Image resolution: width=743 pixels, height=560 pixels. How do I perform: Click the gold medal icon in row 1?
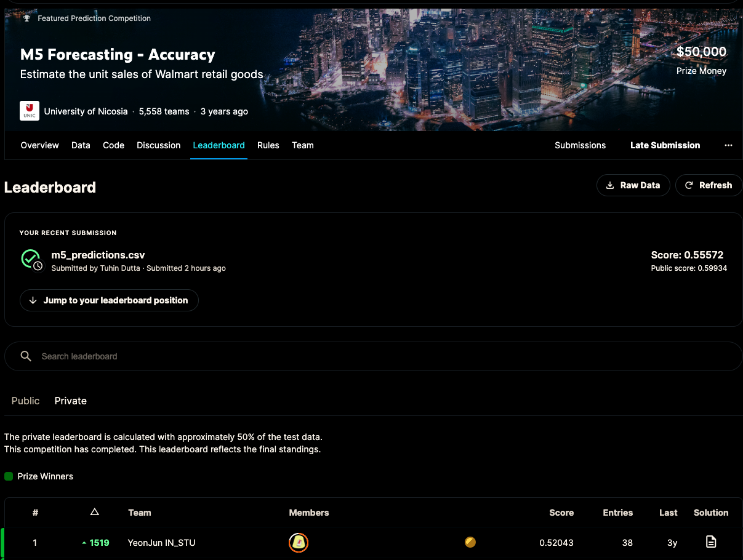point(470,542)
